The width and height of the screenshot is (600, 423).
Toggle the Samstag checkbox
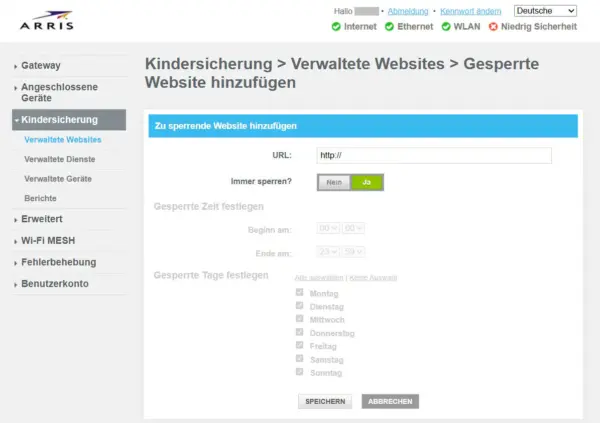pos(300,358)
